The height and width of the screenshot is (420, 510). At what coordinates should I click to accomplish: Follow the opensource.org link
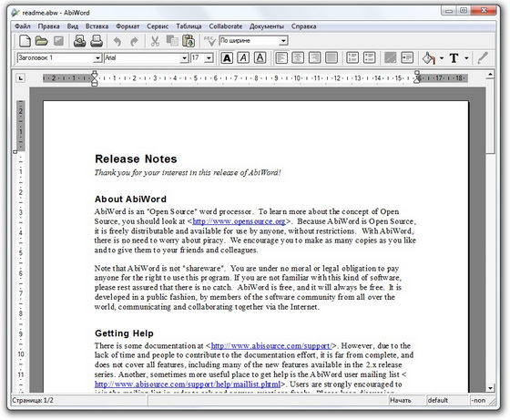coord(239,221)
